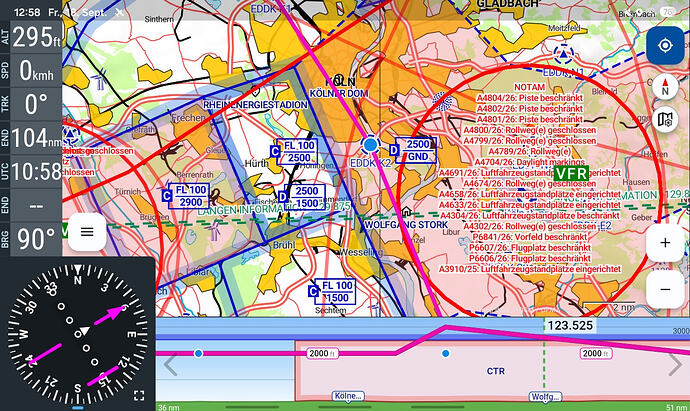Open NOTAM A3910/25 Luftfahrzeugstandplätze eingerichtet
The image size is (690, 411).
pos(529,269)
